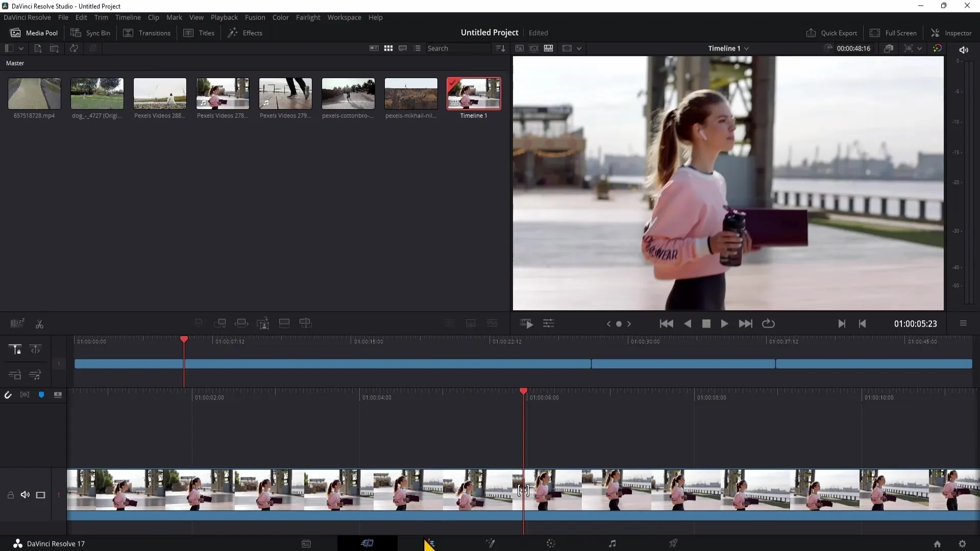Screen dimensions: 980x551
Task: Open the Color menu in menu bar
Action: (281, 17)
